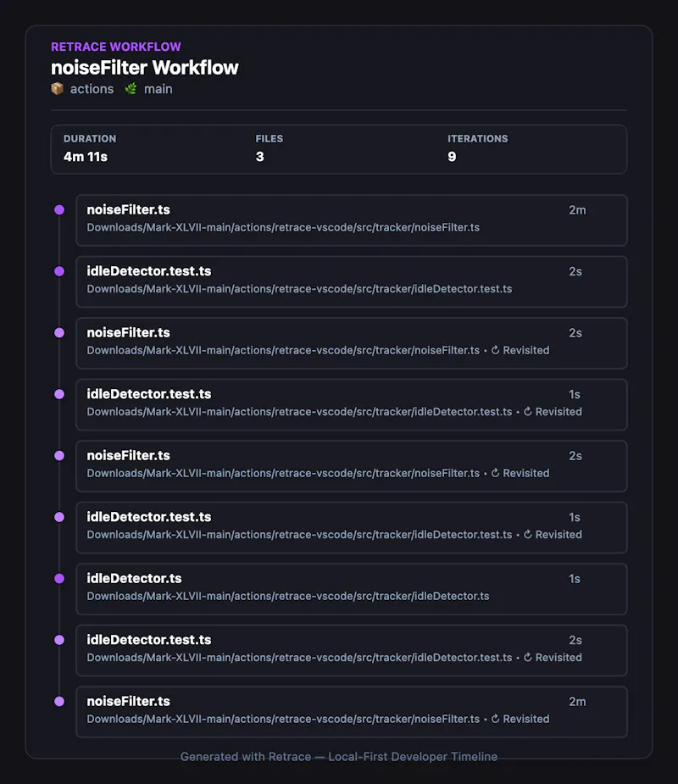The image size is (678, 784).
Task: Select the timeline dot beside idleDetector.ts
Action: 59,579
